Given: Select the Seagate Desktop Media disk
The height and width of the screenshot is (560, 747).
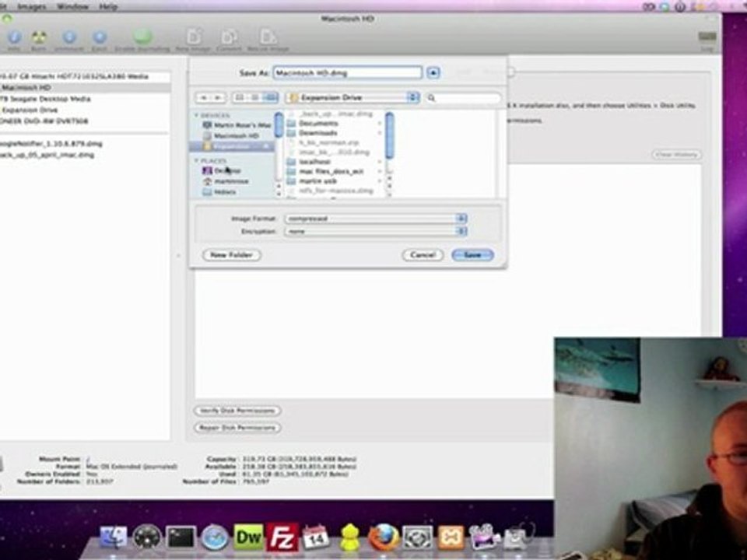Looking at the screenshot, I should pos(85,99).
